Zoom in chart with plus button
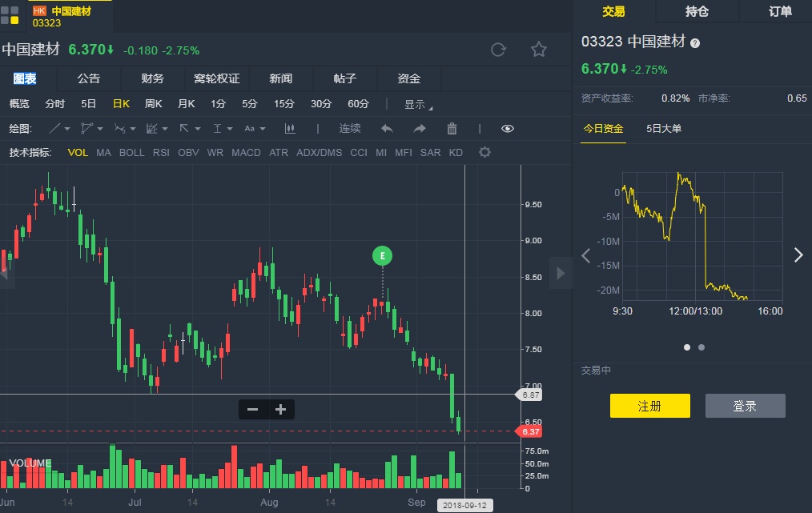Viewport: 812px width, 513px height. [280, 410]
